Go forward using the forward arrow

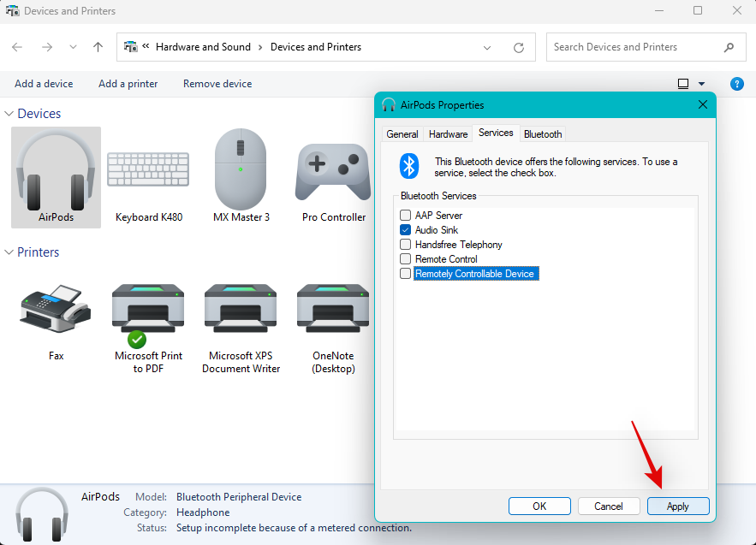[47, 47]
